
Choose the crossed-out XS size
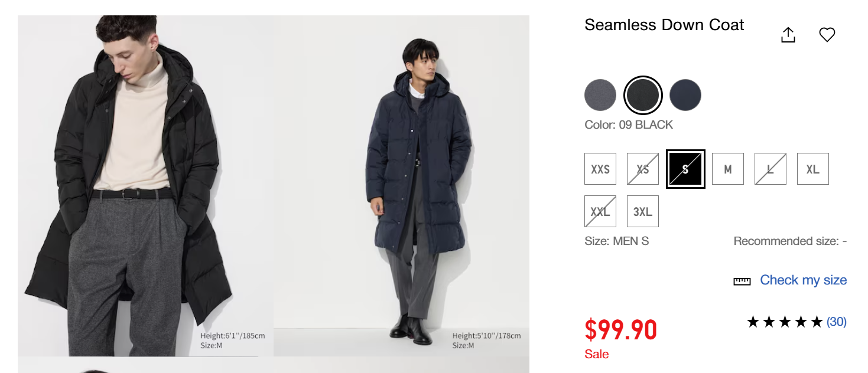[x=642, y=169]
